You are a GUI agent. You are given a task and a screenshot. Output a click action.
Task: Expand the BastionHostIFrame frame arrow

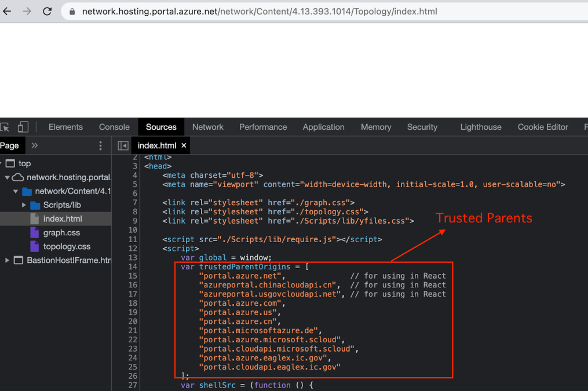(x=7, y=260)
